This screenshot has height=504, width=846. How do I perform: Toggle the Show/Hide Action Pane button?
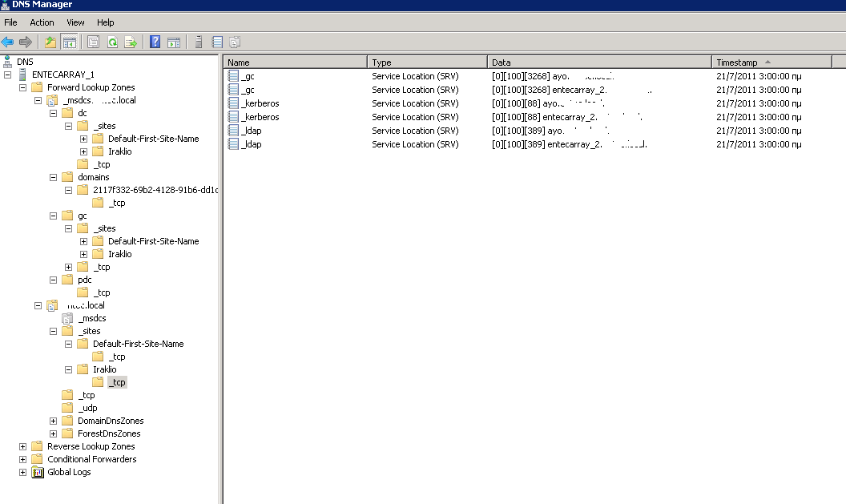[173, 42]
